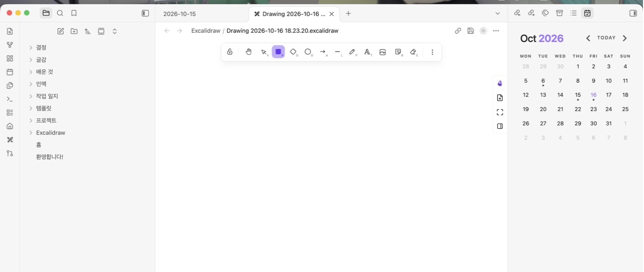Open the Obsidian tools panel icon
This screenshot has width=644, height=272.
pos(500,83)
